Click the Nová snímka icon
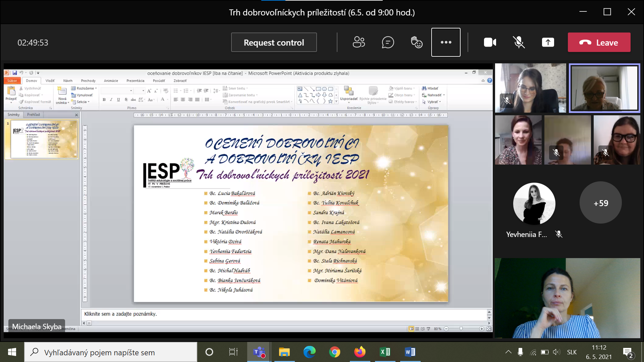The image size is (644, 362). 62,91
